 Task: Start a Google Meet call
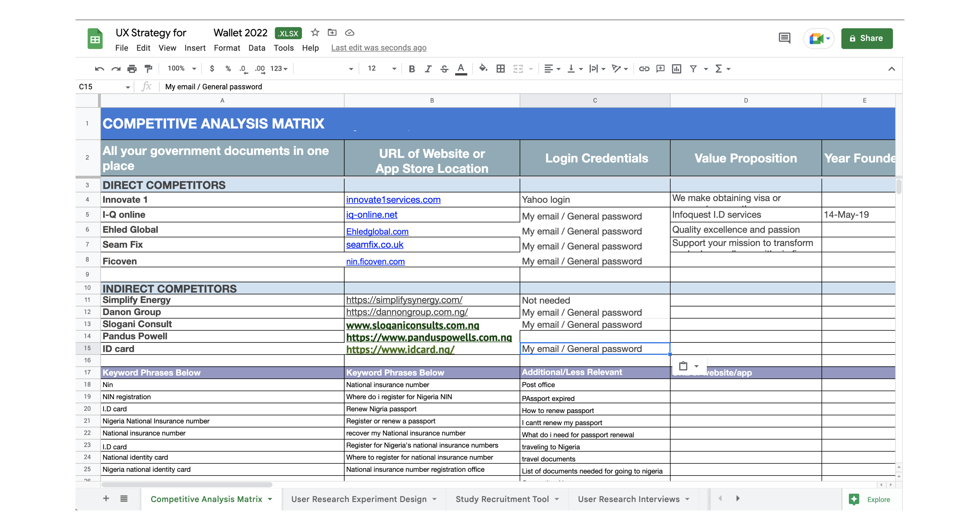pyautogui.click(x=819, y=38)
